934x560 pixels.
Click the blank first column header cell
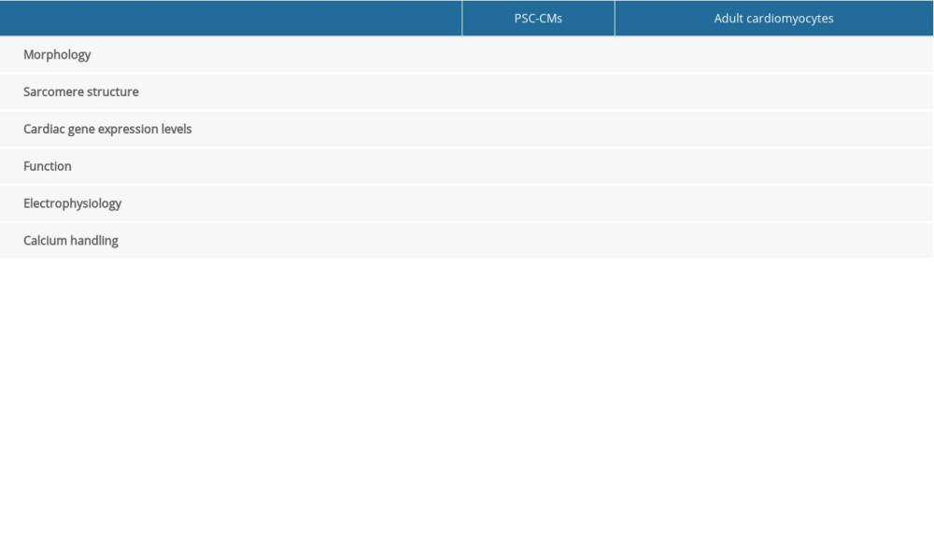(231, 19)
